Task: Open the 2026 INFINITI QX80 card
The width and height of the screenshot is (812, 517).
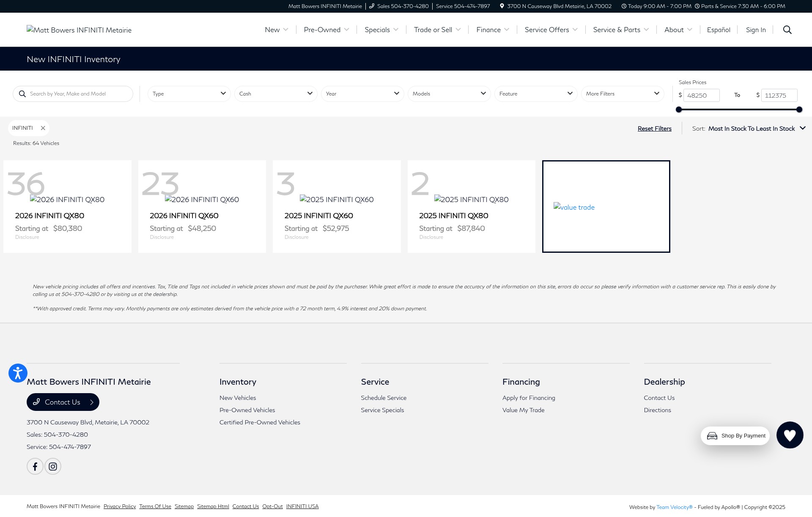Action: coord(67,206)
